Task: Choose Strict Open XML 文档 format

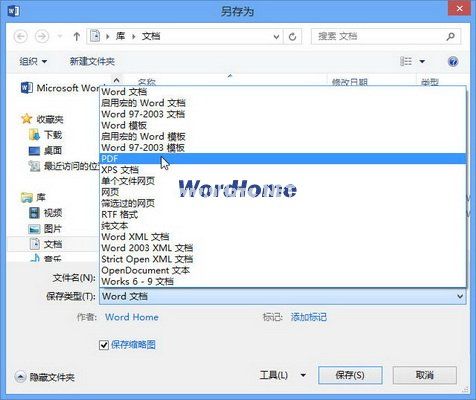Action: point(283,259)
